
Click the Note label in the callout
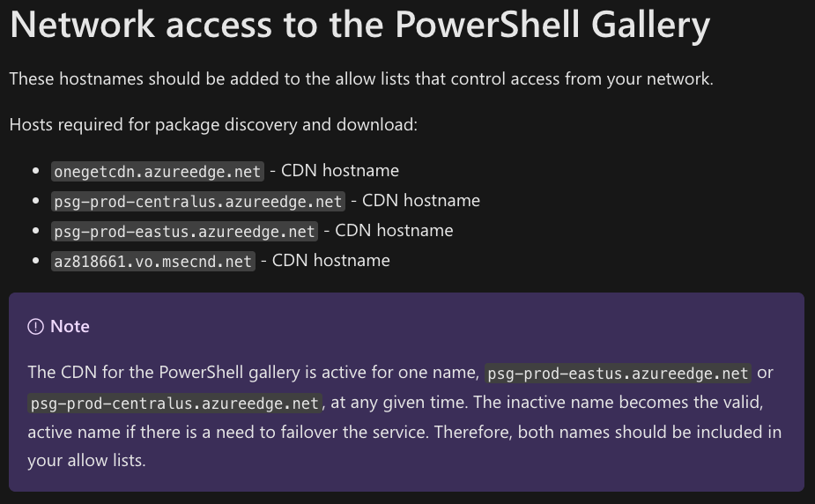(x=70, y=327)
